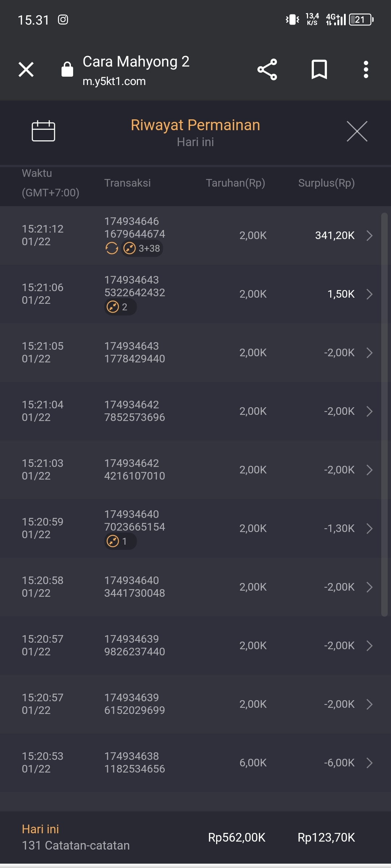
Task: Tap the lock icon beside site address
Action: pos(67,69)
